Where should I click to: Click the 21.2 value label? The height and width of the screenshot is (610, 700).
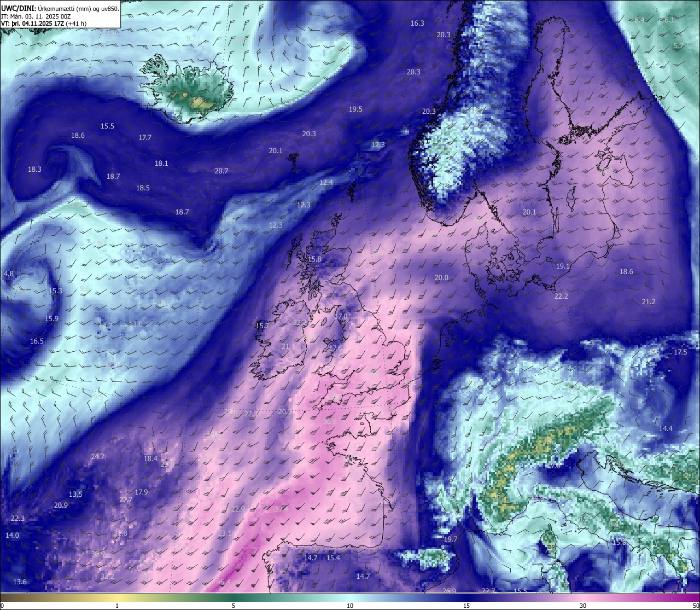point(649,302)
